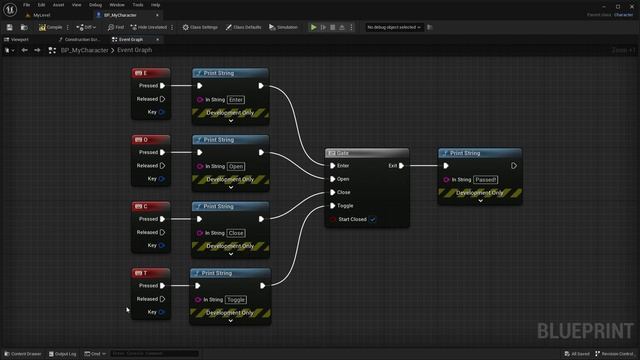Open compile options menu dots
The height and width of the screenshot is (360, 640).
pyautogui.click(x=68, y=27)
